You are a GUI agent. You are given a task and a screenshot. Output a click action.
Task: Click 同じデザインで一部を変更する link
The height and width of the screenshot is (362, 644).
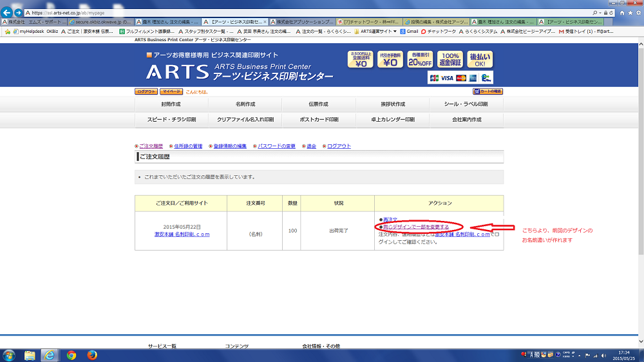pos(416,227)
